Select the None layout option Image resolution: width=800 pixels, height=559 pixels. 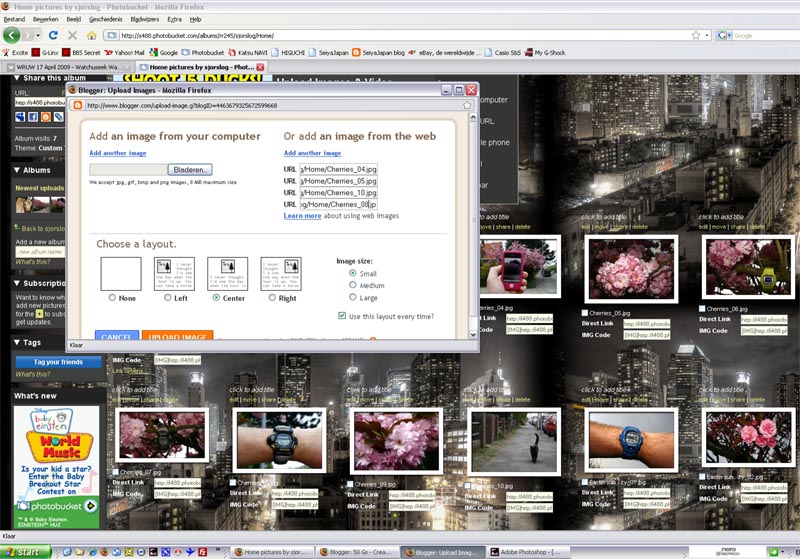coord(112,298)
